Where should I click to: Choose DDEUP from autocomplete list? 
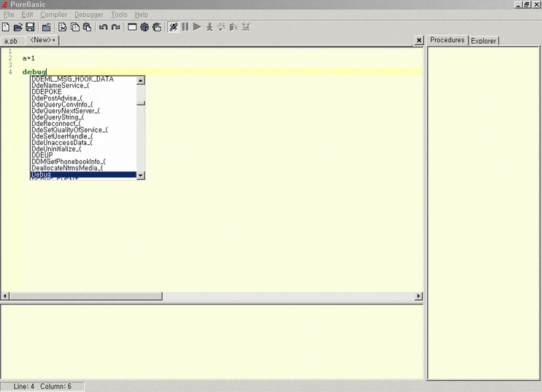(x=83, y=155)
